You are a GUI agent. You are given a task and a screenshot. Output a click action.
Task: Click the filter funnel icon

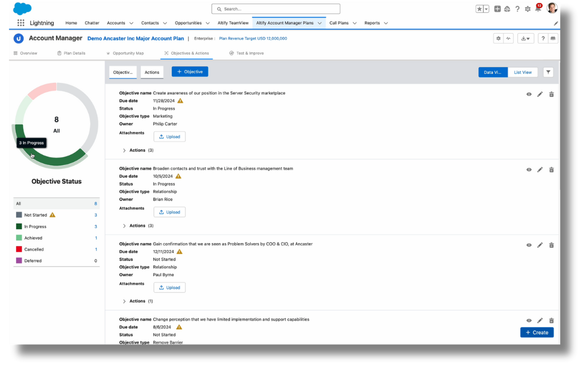point(548,72)
